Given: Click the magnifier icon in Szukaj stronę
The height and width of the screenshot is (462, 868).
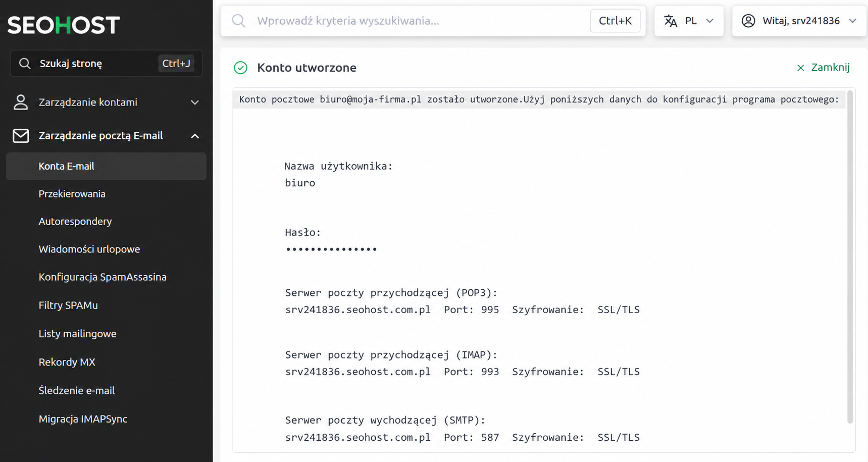Looking at the screenshot, I should coord(24,64).
